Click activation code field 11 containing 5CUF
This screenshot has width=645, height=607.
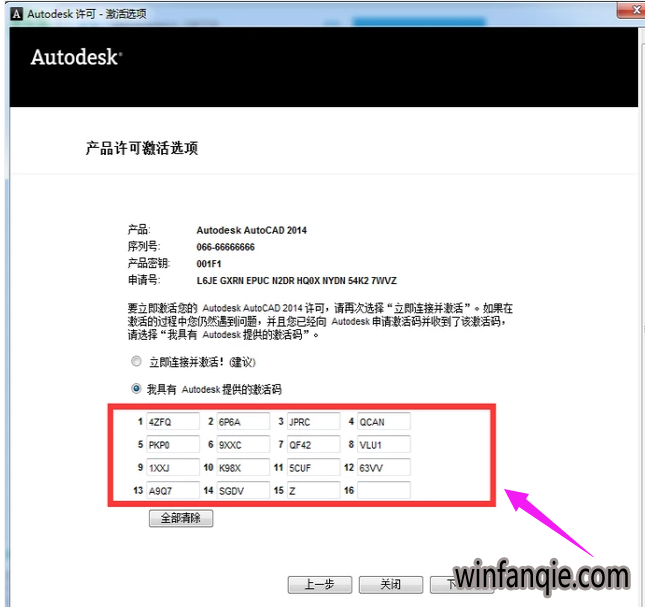click(313, 468)
